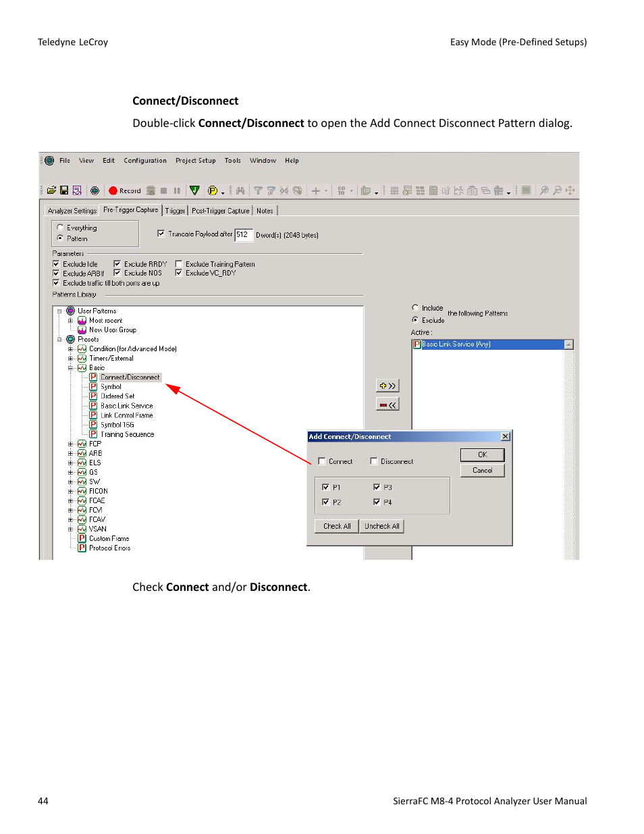Select Basic Link Service (Any) in the Active list
This screenshot has width=644, height=834.
click(488, 344)
